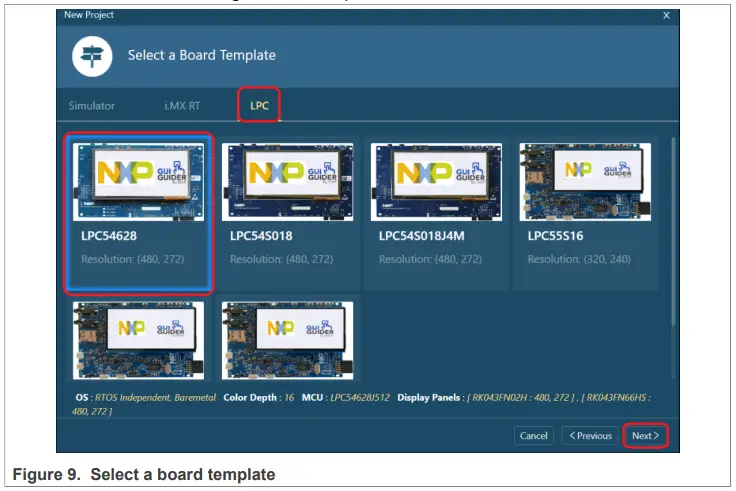736x491 pixels.
Task: Click the Color Depth value 16
Action: [289, 397]
